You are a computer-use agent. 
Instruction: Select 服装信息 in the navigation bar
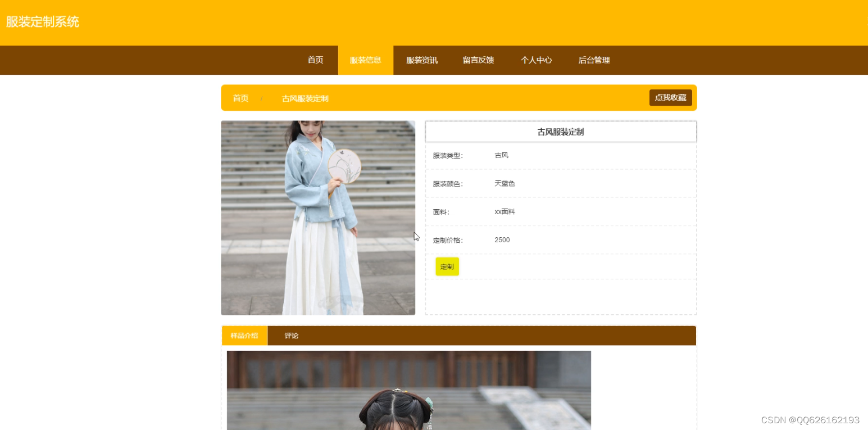(x=366, y=60)
